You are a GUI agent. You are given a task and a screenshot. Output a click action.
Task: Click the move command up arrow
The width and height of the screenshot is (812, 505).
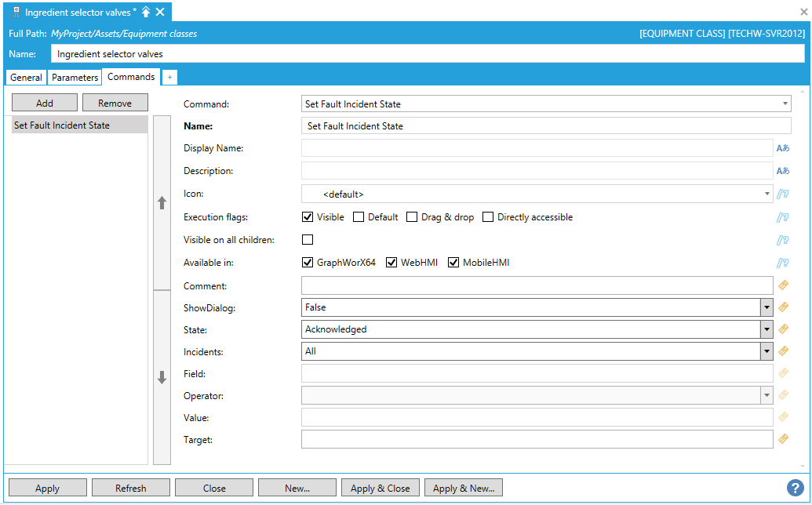162,203
